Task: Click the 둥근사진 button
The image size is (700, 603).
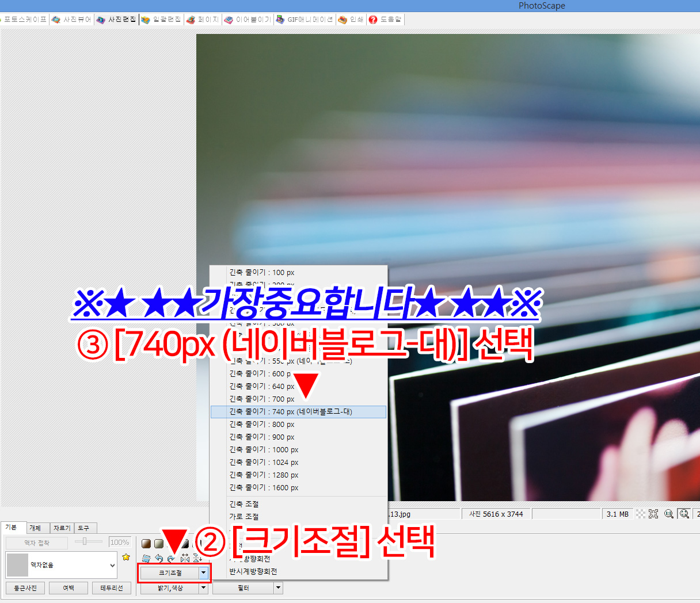Action: pyautogui.click(x=25, y=588)
